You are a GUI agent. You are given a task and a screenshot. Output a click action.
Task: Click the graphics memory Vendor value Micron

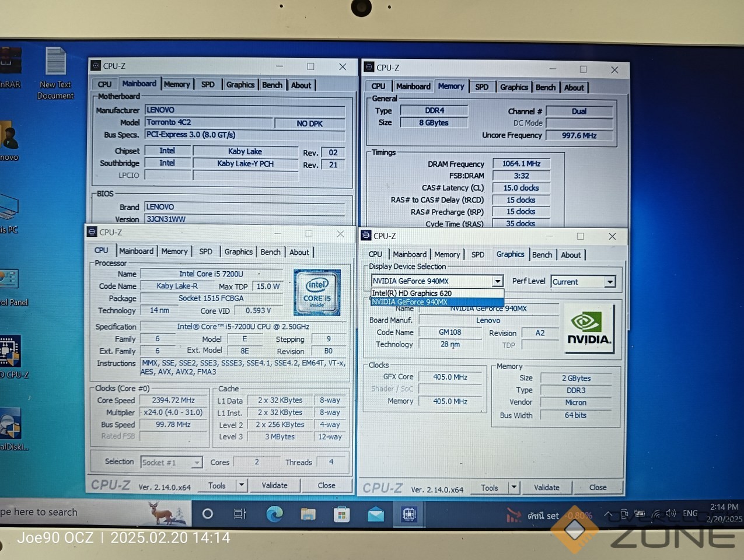[575, 402]
